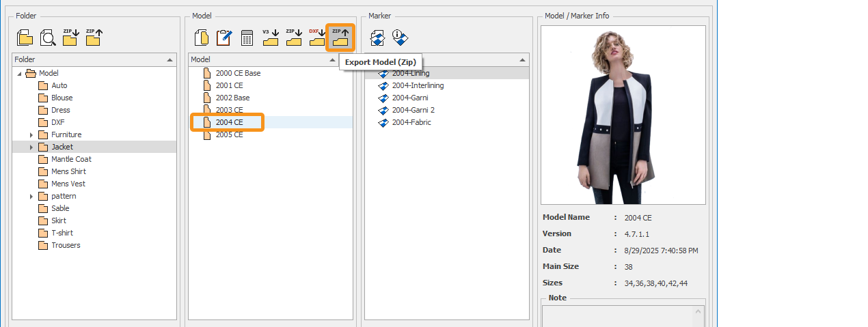
Task: Expand the pattern folder tree node
Action: 31,197
